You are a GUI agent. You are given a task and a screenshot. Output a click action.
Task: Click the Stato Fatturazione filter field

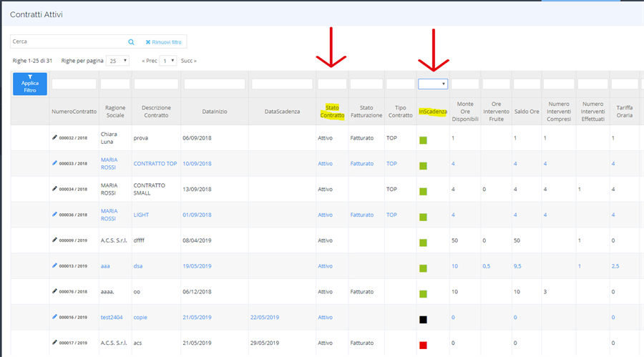366,84
